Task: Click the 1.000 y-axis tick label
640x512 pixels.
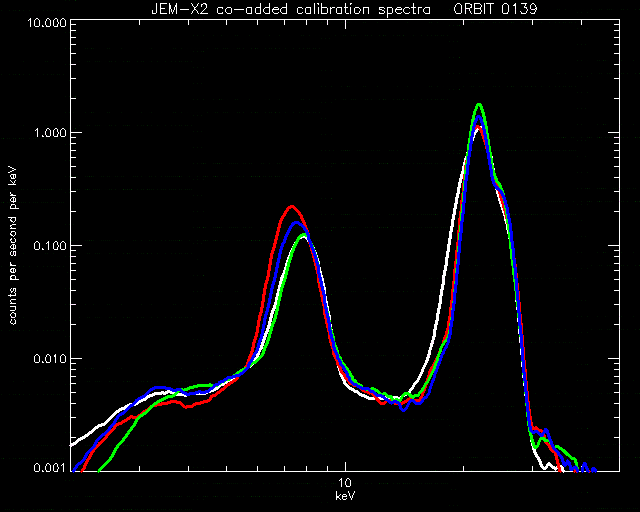Action: click(50, 133)
